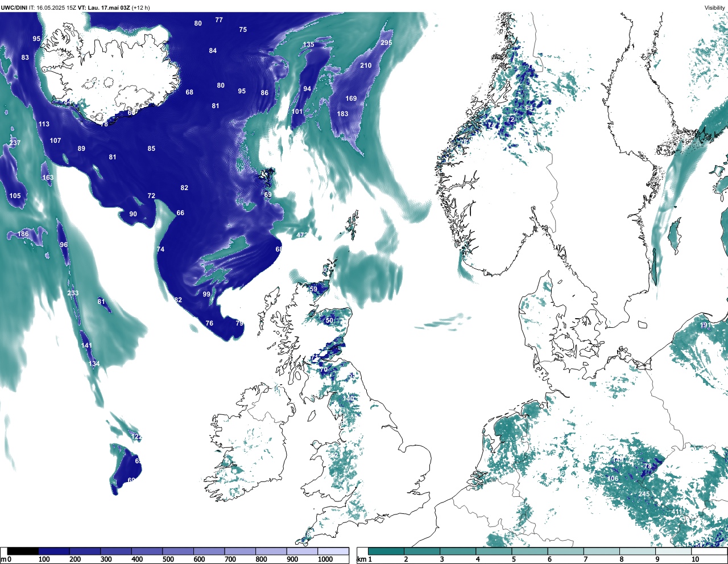Click the 700 label on the metre scale

pyautogui.click(x=230, y=559)
